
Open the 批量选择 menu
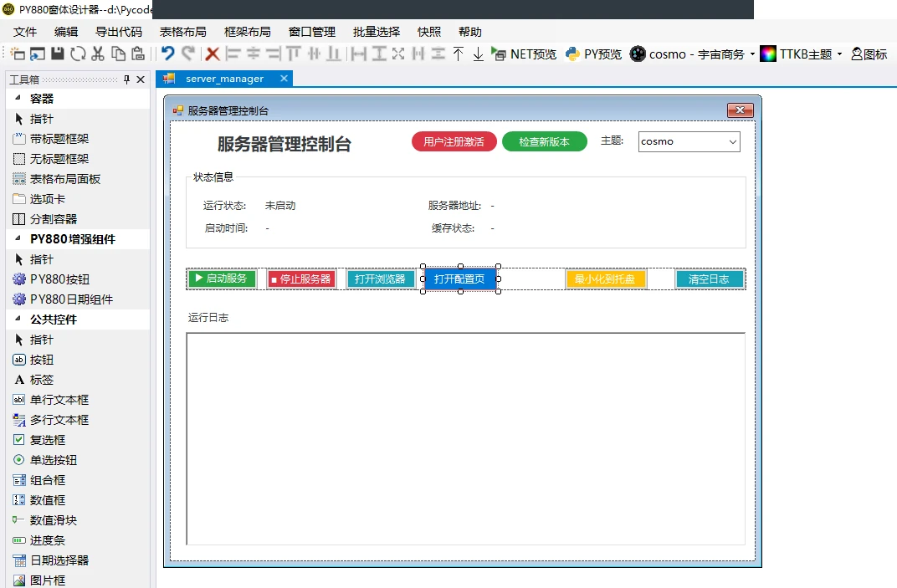pos(377,32)
